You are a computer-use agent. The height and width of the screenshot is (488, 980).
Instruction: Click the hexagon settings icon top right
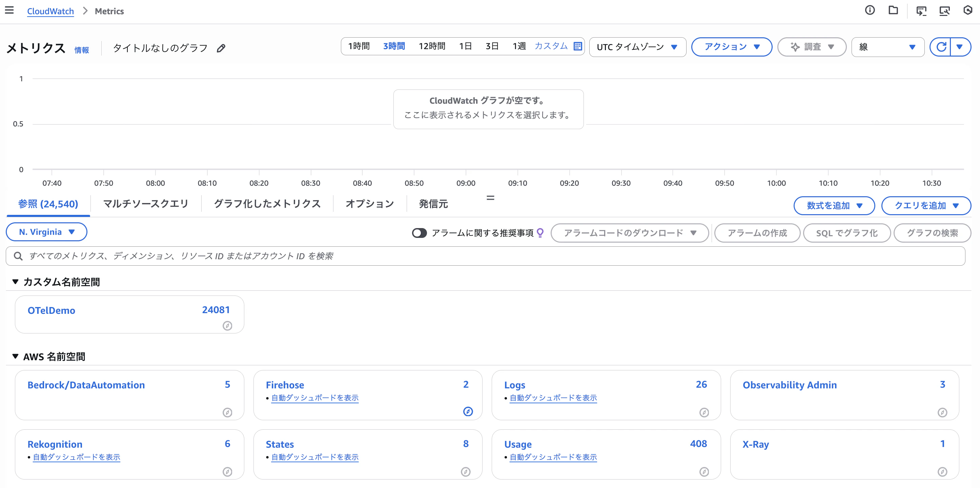968,10
